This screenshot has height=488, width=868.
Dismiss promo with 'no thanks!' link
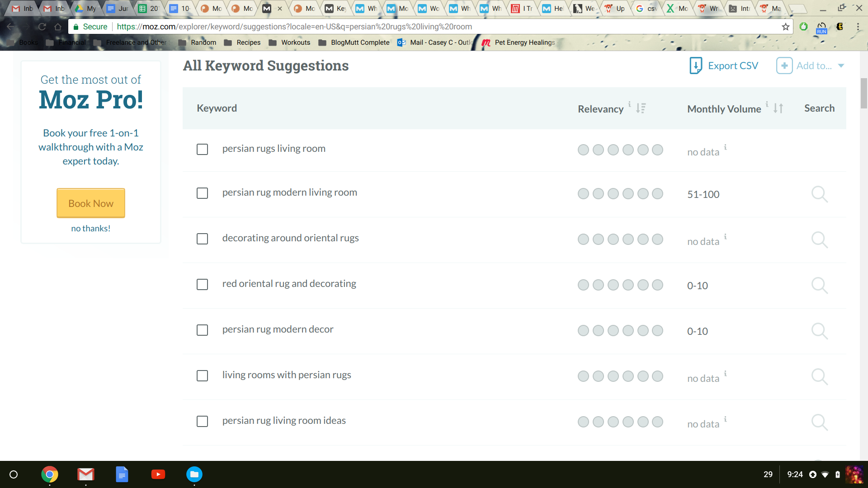tap(91, 229)
